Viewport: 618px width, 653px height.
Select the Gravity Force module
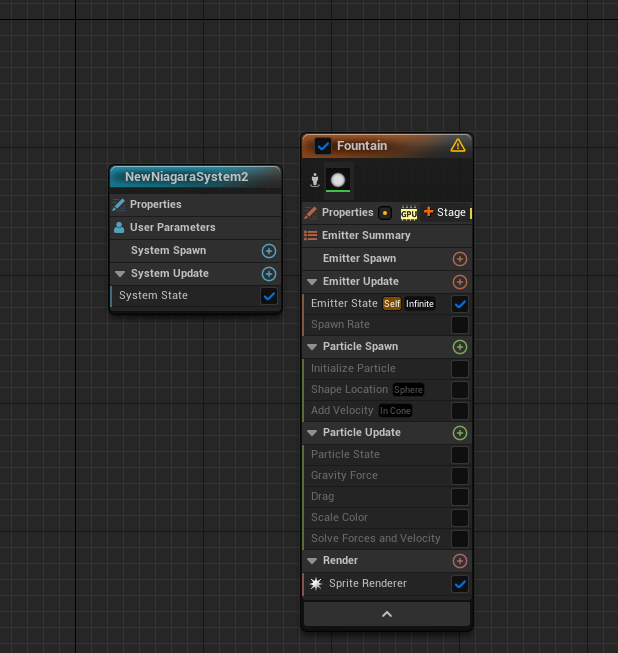387,476
